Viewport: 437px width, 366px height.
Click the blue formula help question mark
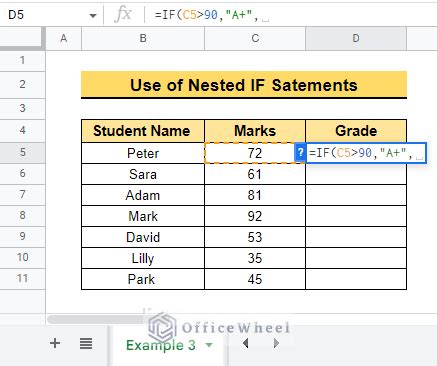[x=300, y=153]
